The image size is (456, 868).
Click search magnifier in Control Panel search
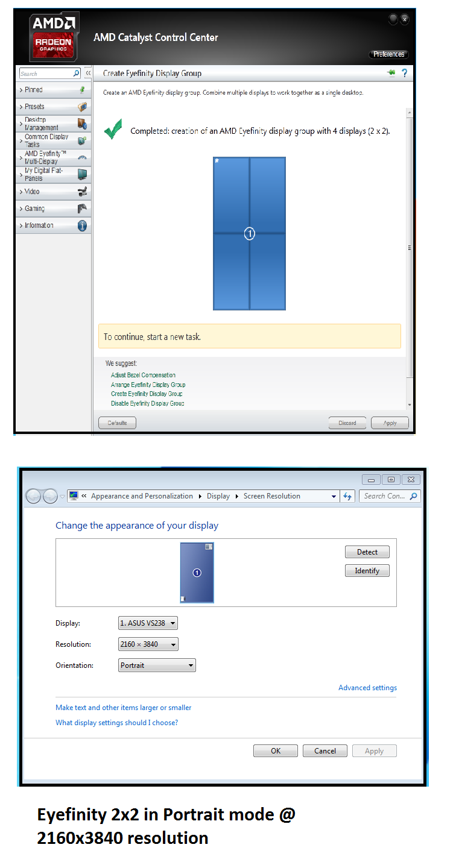tap(413, 496)
